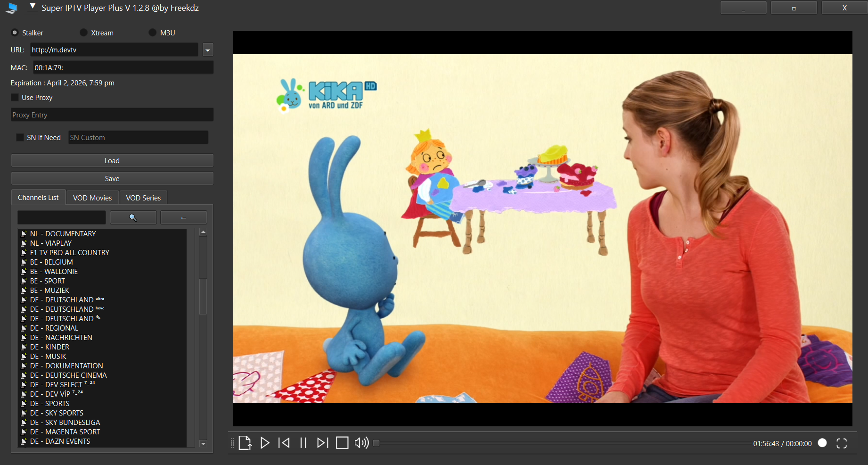The width and height of the screenshot is (868, 465).
Task: Click the satellite icon beside BE - BELGIUM
Action: point(24,262)
